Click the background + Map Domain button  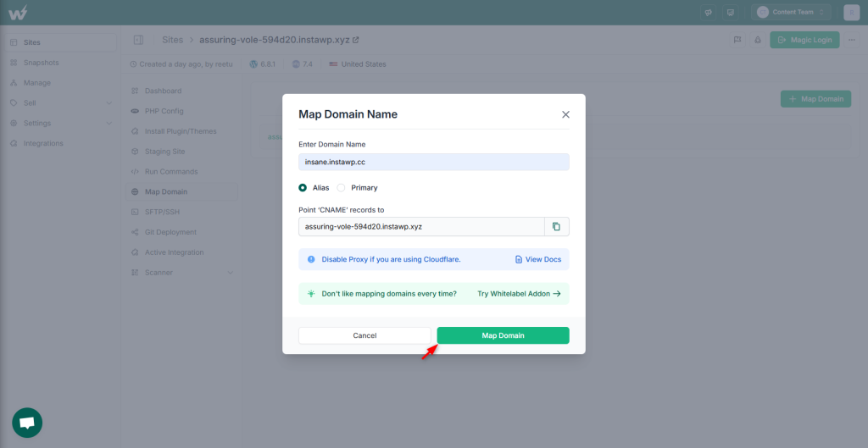click(x=815, y=99)
